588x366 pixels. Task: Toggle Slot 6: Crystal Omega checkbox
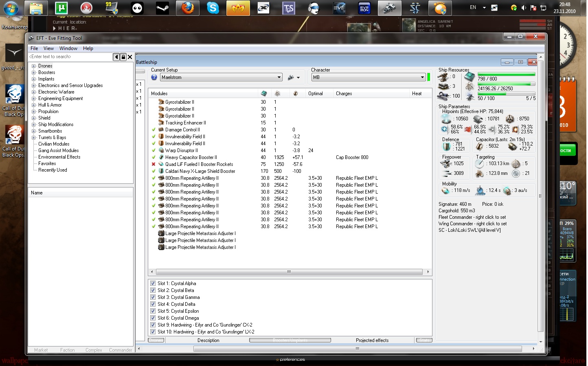coord(153,318)
